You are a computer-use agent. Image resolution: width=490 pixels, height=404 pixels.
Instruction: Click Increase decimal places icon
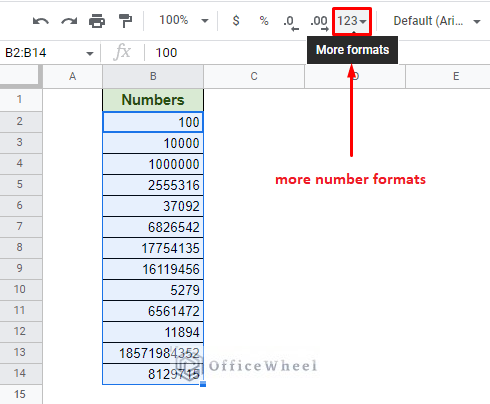(319, 23)
